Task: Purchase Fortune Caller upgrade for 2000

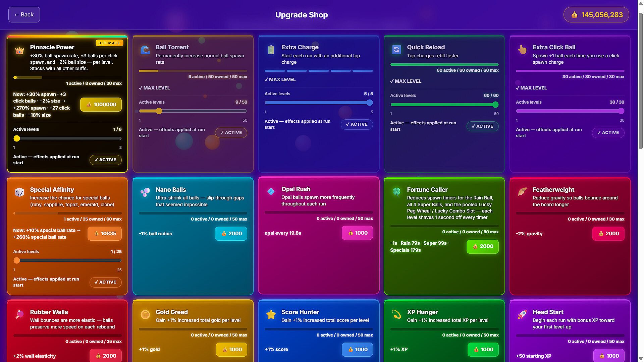Action: (482, 247)
